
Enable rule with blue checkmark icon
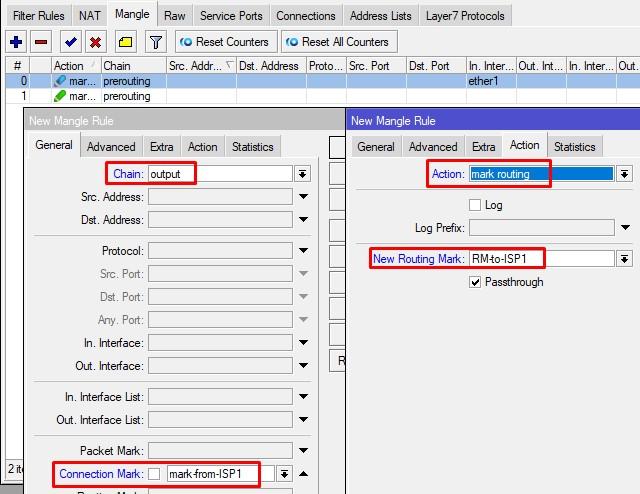(71, 42)
